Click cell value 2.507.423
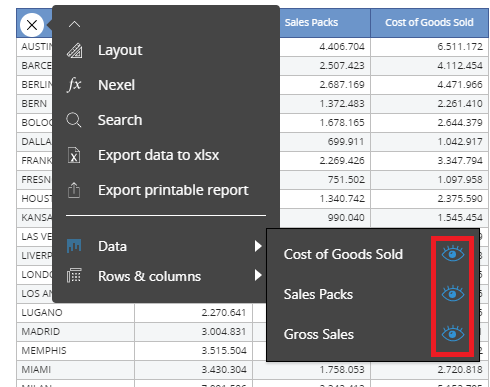This screenshot has height=387, width=490. pos(342,66)
